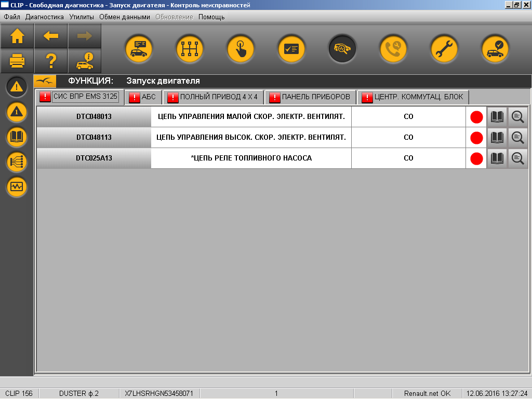Open book help for DTC048013

click(x=497, y=117)
